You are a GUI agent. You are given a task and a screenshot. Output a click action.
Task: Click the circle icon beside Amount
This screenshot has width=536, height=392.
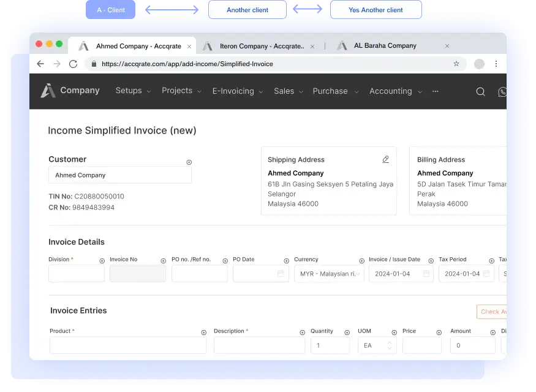(x=493, y=333)
